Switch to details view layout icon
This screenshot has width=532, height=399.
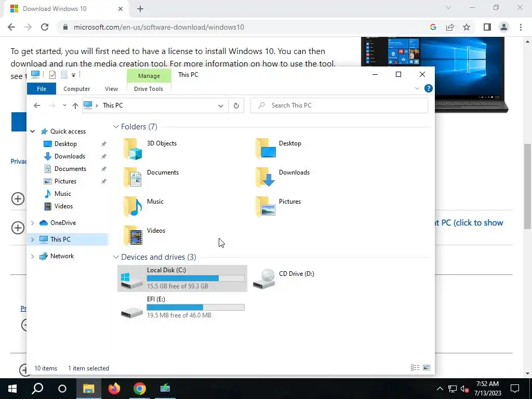415,368
